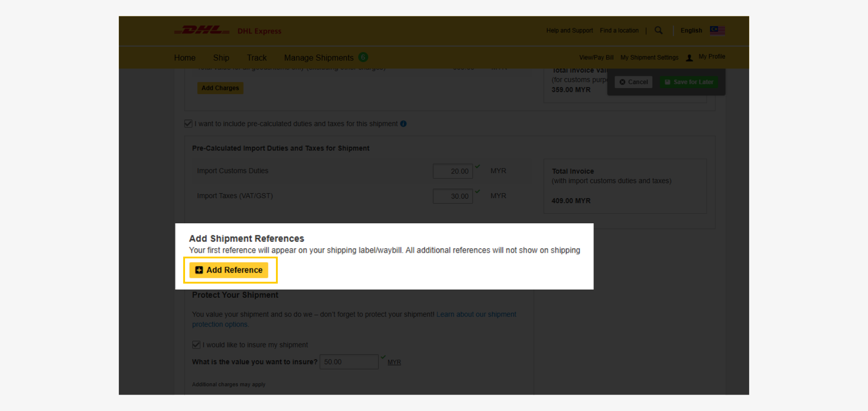The width and height of the screenshot is (868, 411).
Task: Open the duties and taxes info icon
Action: [x=403, y=124]
